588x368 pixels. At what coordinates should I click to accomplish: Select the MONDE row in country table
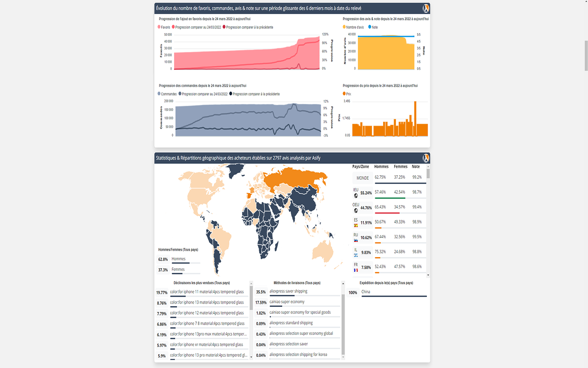pos(362,178)
